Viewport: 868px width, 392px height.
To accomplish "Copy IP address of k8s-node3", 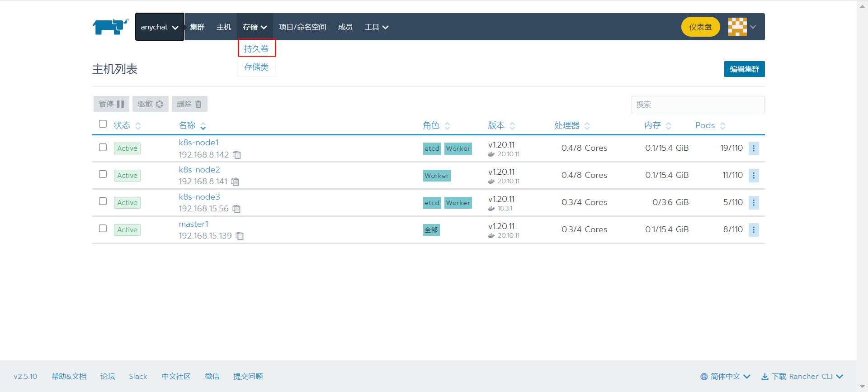I will coord(236,209).
